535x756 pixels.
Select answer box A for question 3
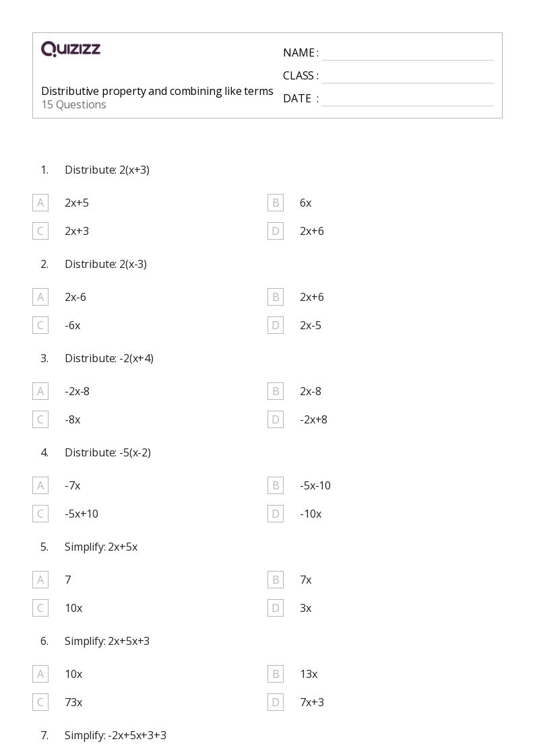(x=40, y=391)
